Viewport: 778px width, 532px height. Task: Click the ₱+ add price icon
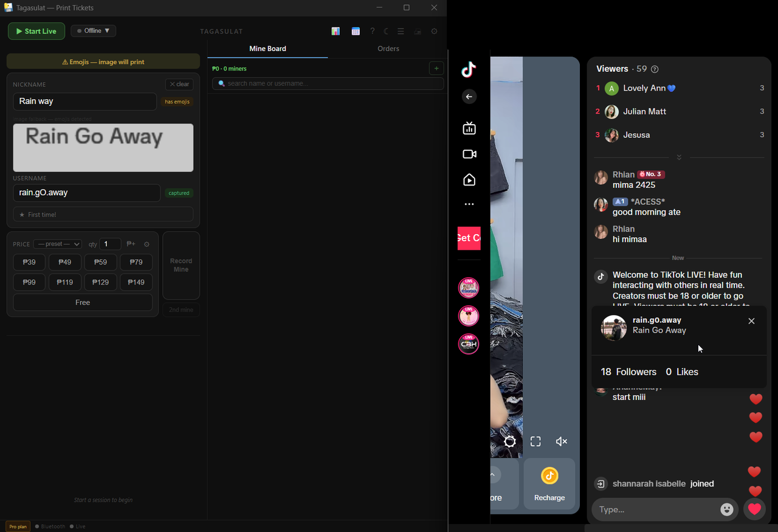pos(131,244)
